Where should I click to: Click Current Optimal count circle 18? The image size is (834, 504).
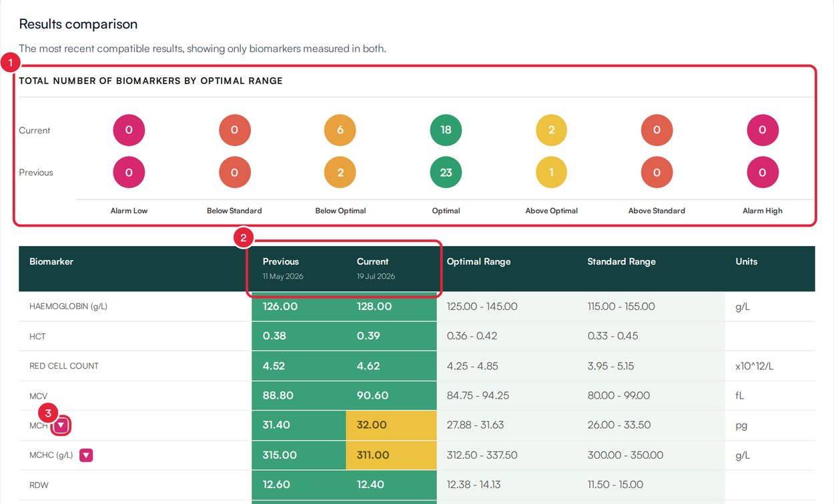(446, 130)
